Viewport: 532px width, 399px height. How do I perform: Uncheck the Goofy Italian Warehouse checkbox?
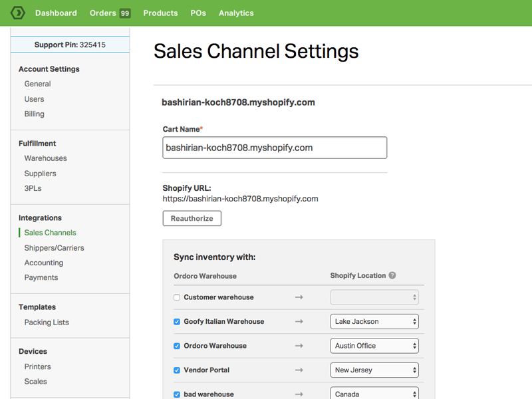coord(177,322)
